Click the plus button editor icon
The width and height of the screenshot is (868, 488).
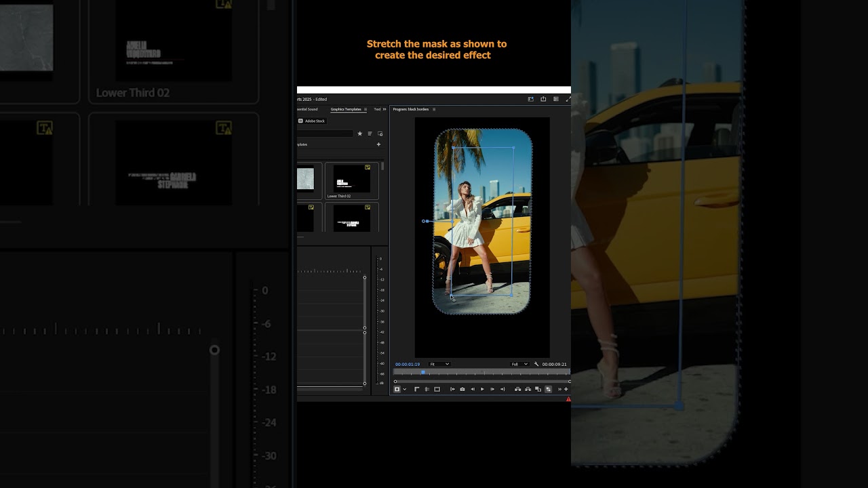(566, 389)
